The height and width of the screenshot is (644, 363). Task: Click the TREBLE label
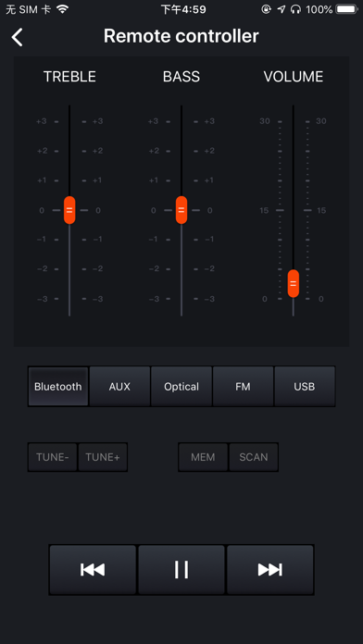pyautogui.click(x=69, y=77)
